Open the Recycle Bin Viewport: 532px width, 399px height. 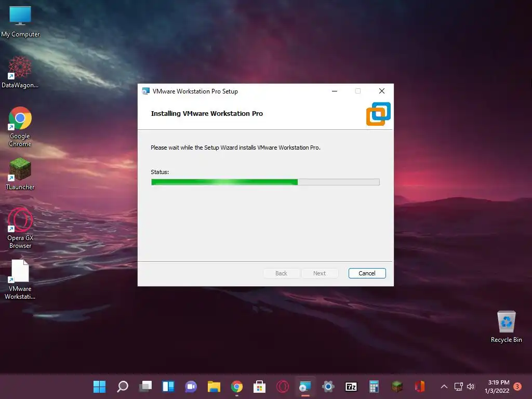tap(506, 327)
